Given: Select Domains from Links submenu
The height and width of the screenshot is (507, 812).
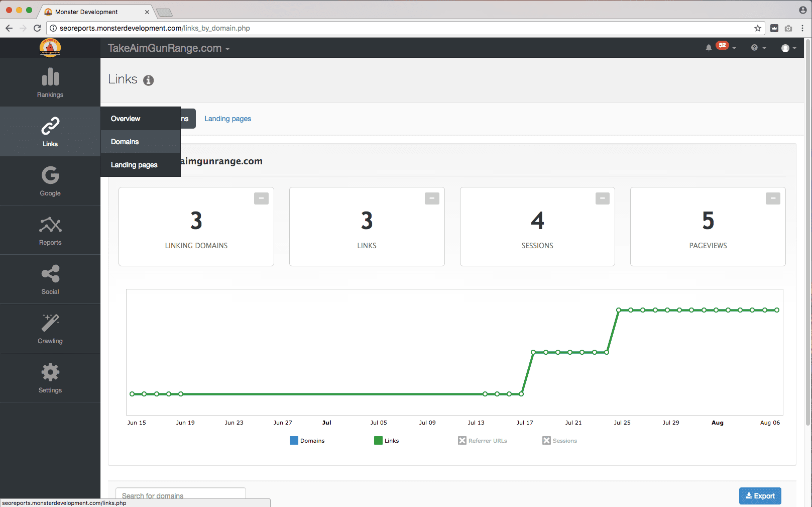Looking at the screenshot, I should (x=141, y=142).
